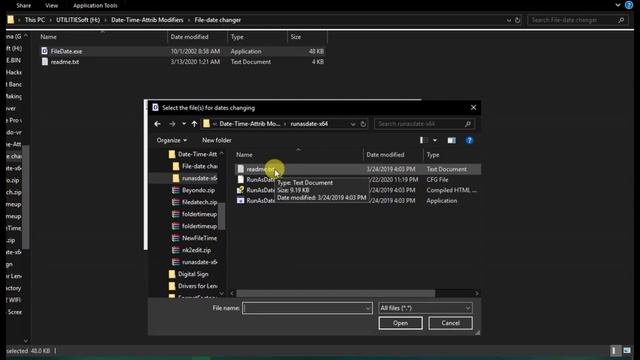Click Date-Time-Attrib Modifiers breadcrumb in Explorer

point(147,20)
